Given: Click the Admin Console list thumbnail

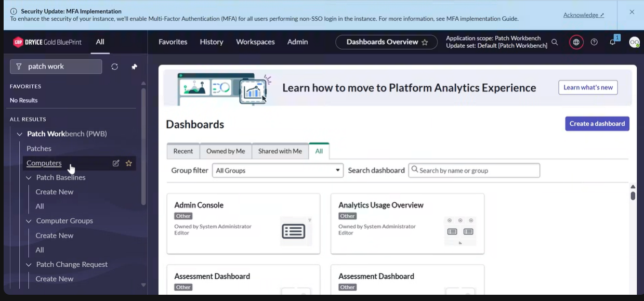Looking at the screenshot, I should point(296,231).
